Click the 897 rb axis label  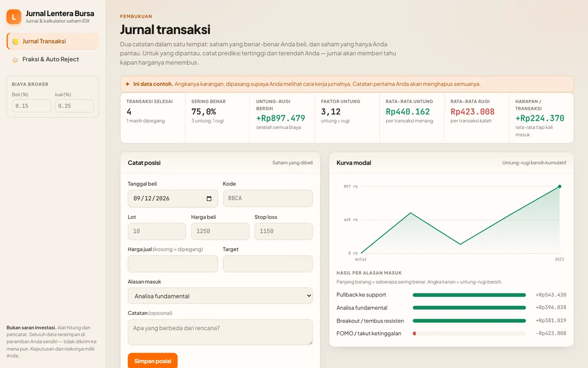pyautogui.click(x=350, y=186)
